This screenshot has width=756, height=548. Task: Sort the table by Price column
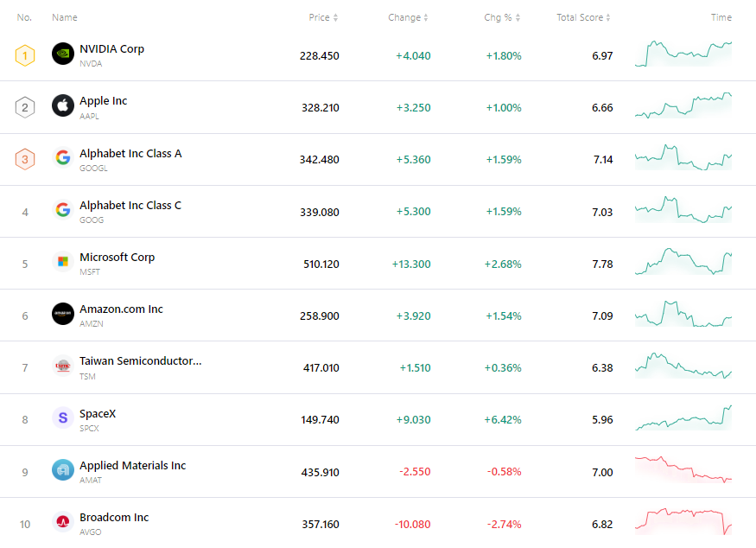(x=323, y=17)
